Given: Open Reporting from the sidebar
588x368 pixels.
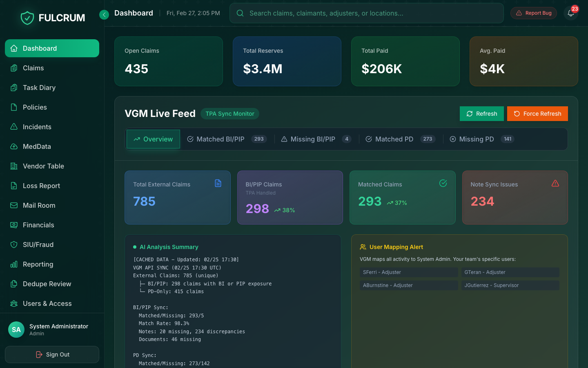Looking at the screenshot, I should (37, 264).
